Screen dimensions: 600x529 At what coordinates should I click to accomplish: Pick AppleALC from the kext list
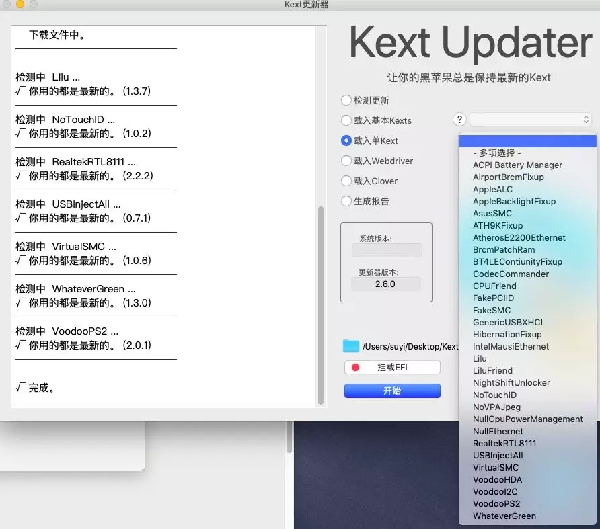click(494, 189)
